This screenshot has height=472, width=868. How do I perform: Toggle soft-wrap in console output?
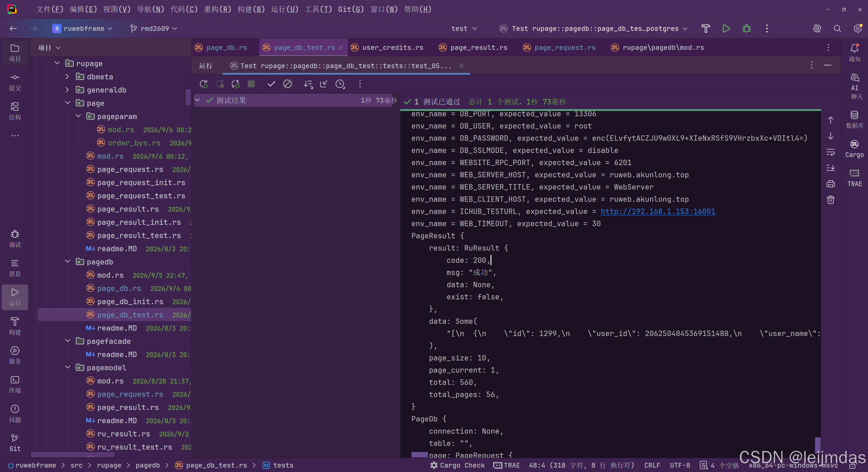click(x=831, y=152)
